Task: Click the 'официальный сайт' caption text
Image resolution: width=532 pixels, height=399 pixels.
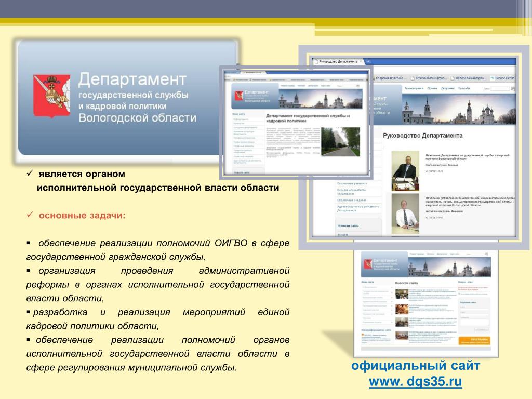Action: coord(416,365)
